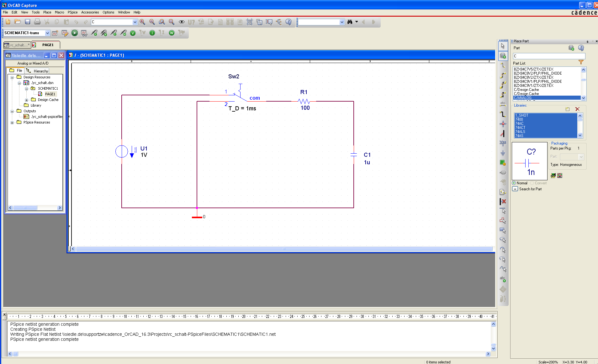Click the New document icon in the toolbar
The image size is (598, 364).
tap(8, 22)
